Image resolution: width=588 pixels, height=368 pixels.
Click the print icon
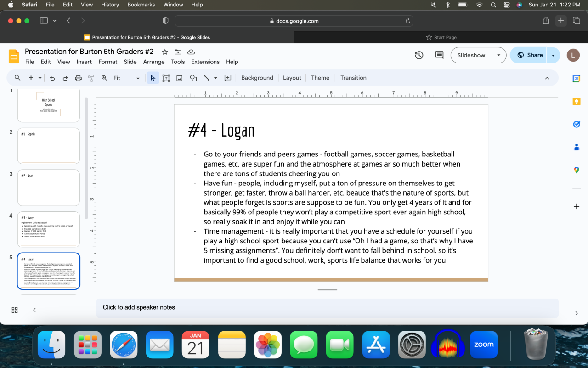point(78,78)
